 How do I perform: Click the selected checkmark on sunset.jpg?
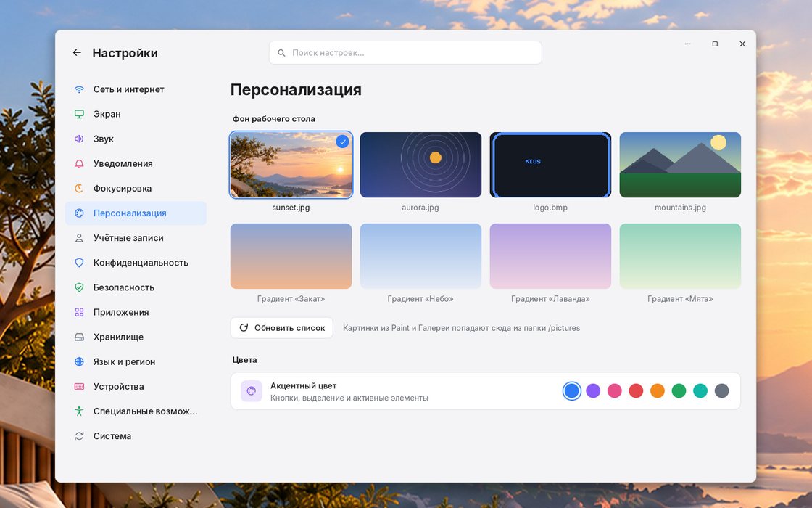tap(342, 142)
